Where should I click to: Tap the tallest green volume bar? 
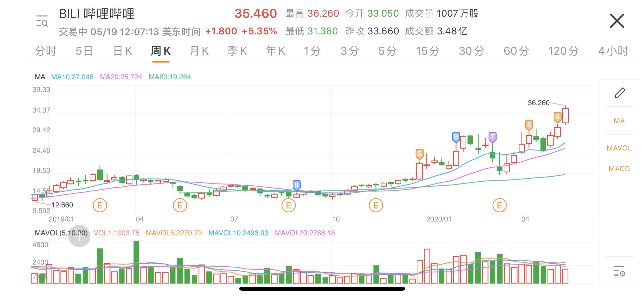tap(136, 262)
